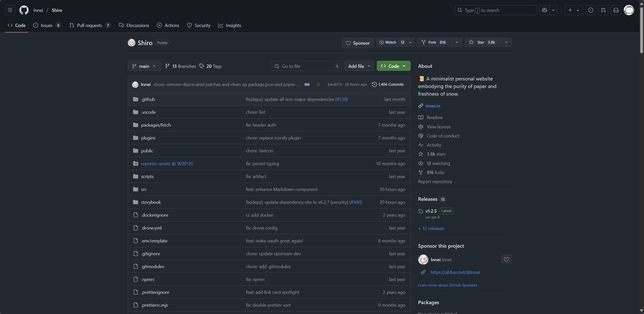Open the commit history clock icon

pos(374,84)
